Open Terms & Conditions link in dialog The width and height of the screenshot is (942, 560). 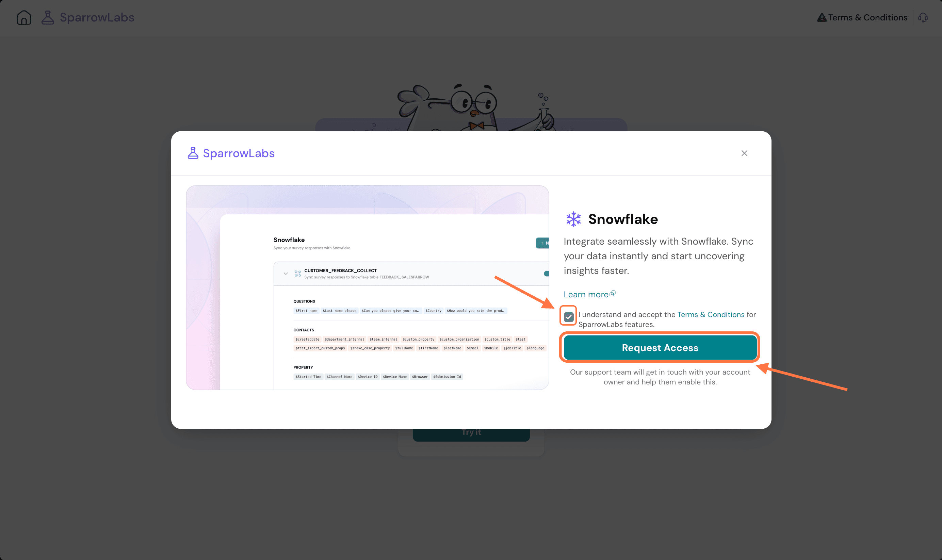tap(711, 314)
